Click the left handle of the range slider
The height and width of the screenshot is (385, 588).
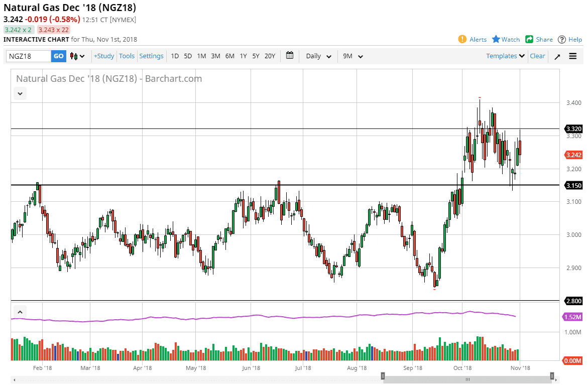pyautogui.click(x=383, y=375)
